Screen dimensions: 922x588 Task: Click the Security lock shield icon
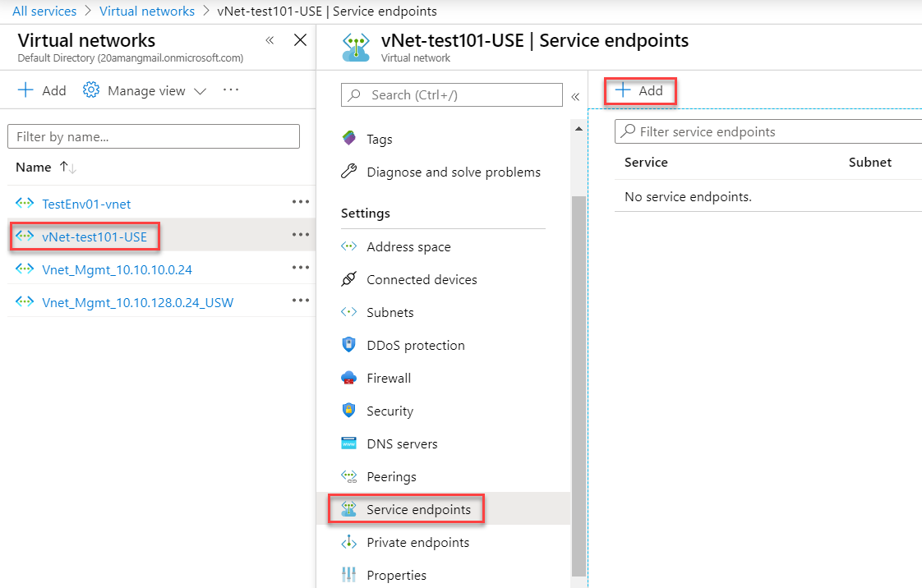pyautogui.click(x=348, y=411)
